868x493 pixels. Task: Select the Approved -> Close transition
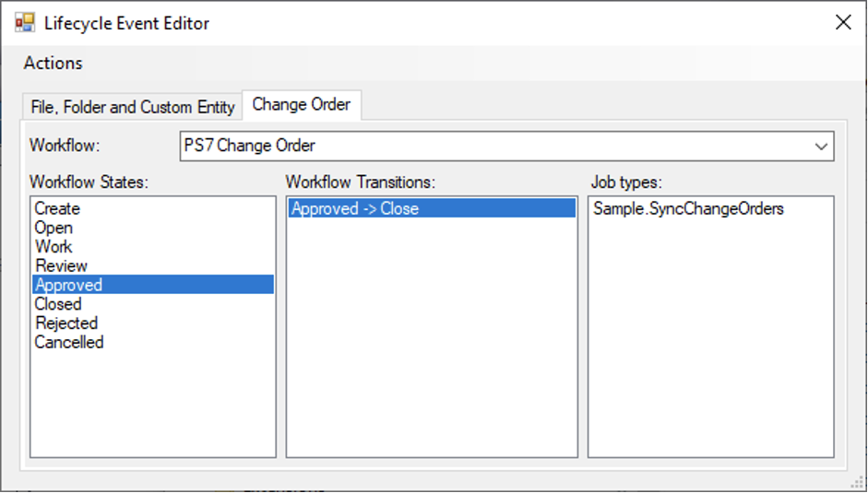355,209
